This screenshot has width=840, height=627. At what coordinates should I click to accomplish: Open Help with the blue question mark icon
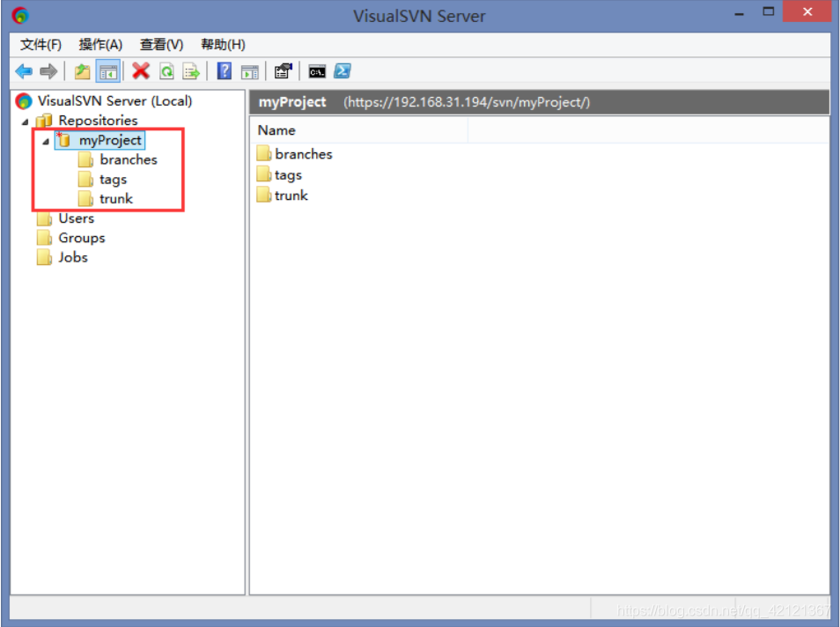pyautogui.click(x=225, y=70)
